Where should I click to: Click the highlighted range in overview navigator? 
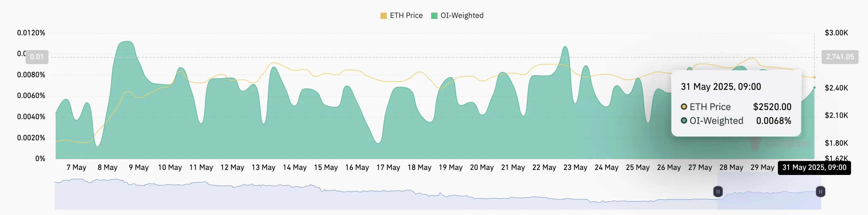coord(769,191)
